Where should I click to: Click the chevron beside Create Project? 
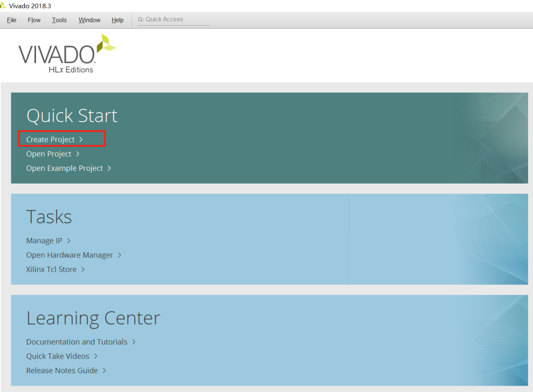pos(81,139)
